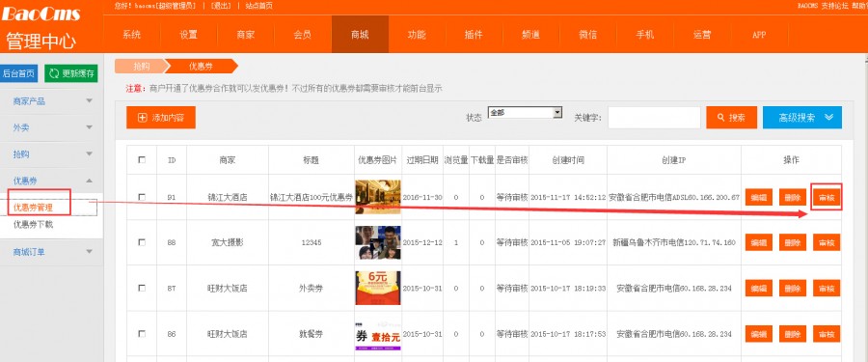This screenshot has height=362, width=868.
Task: Click 编辑 for 宽大摄影 row
Action: (758, 242)
